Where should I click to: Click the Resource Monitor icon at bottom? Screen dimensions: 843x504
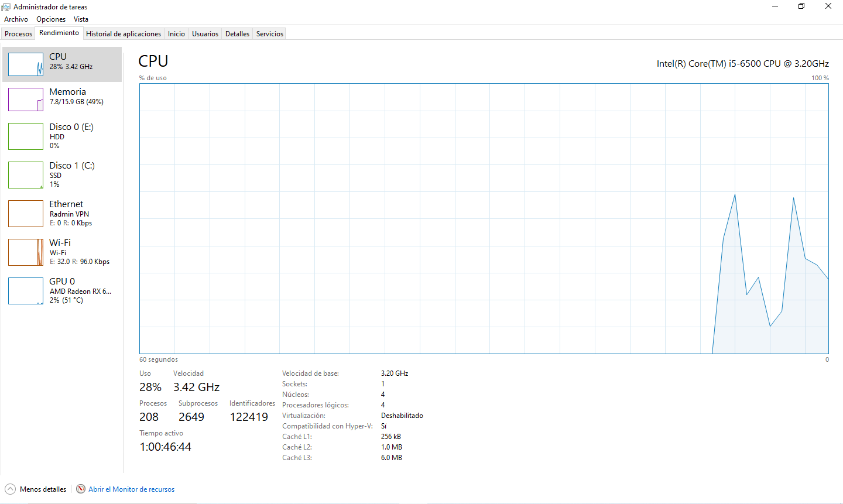point(81,489)
